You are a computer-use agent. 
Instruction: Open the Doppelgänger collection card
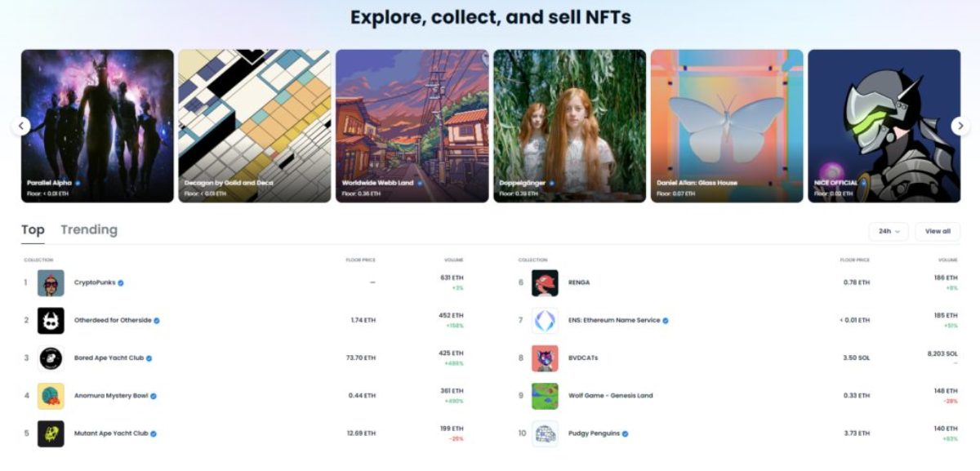(x=570, y=126)
